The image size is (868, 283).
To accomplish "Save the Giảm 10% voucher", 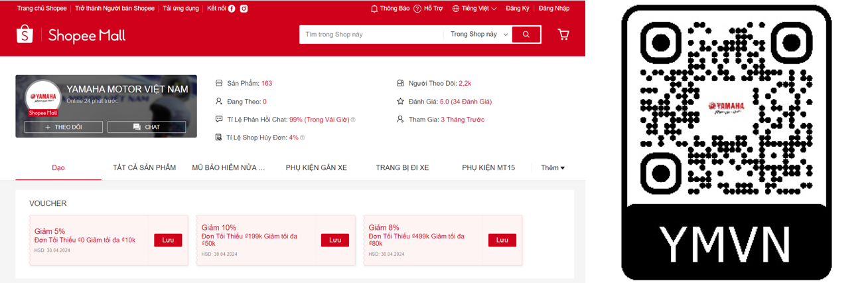I will 335,240.
